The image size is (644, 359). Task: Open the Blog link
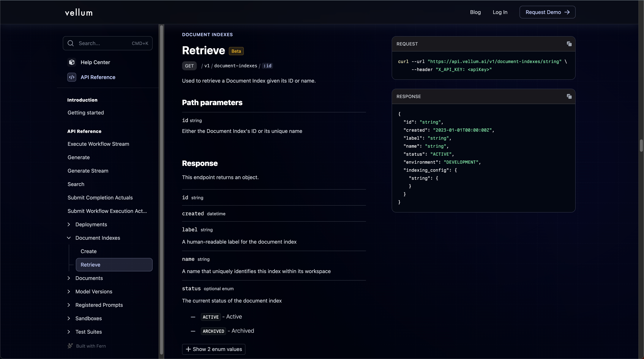pos(475,12)
